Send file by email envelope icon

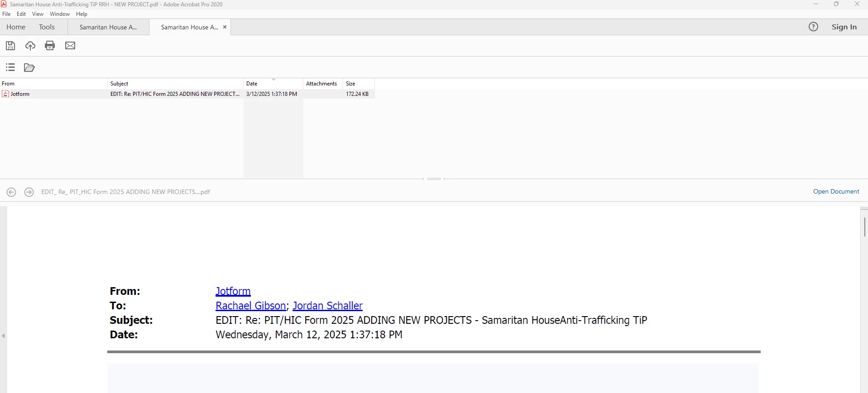point(70,46)
